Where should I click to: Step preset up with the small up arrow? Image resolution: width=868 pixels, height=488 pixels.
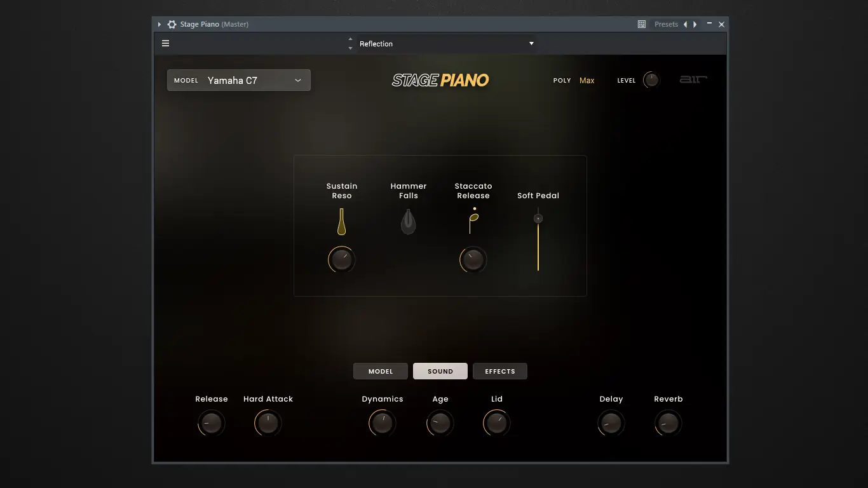(350, 39)
